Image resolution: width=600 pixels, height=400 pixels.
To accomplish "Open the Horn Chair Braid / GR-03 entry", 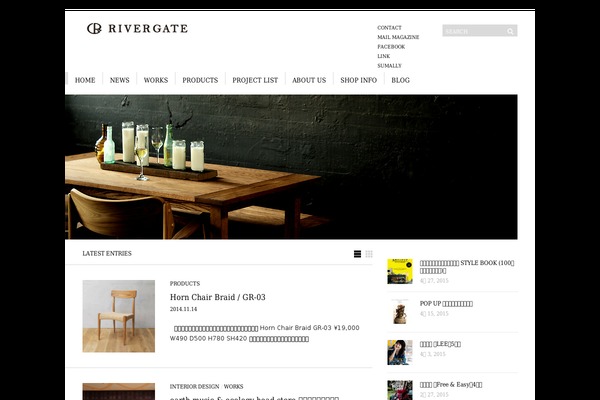I will [x=218, y=297].
